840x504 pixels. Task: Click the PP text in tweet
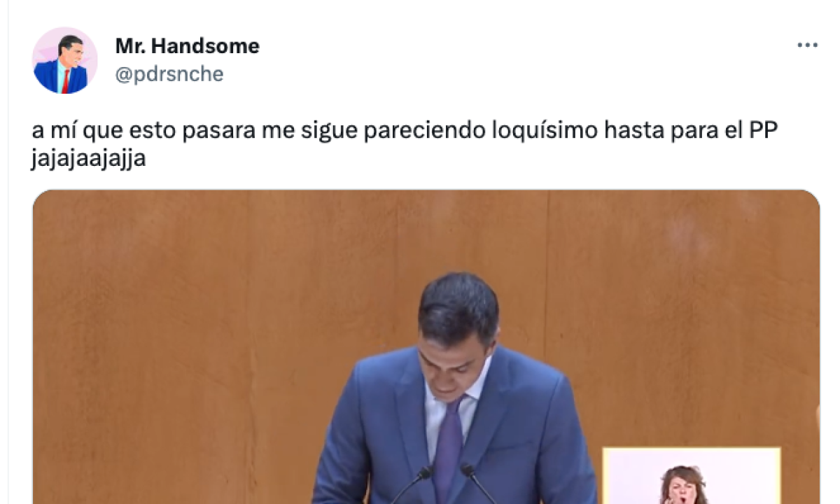coord(764,132)
